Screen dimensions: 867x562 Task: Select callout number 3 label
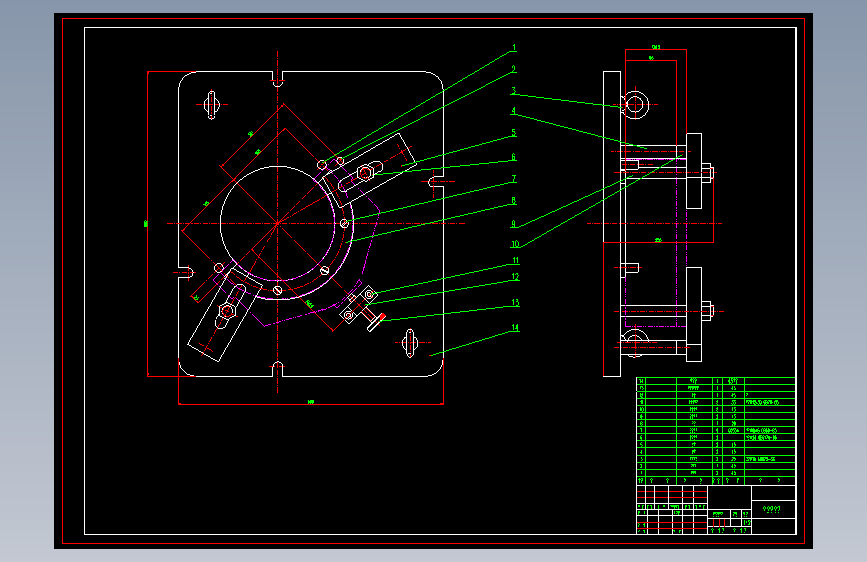coord(514,91)
